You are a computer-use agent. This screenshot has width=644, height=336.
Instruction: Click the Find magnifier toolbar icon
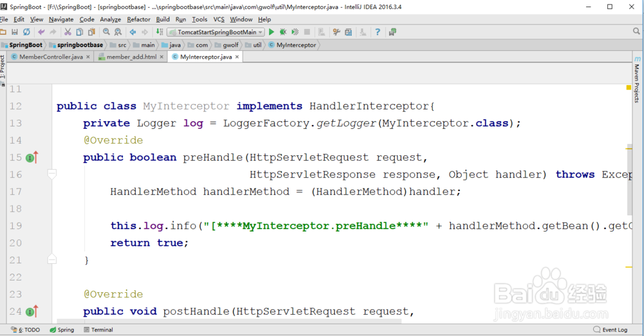tap(106, 32)
